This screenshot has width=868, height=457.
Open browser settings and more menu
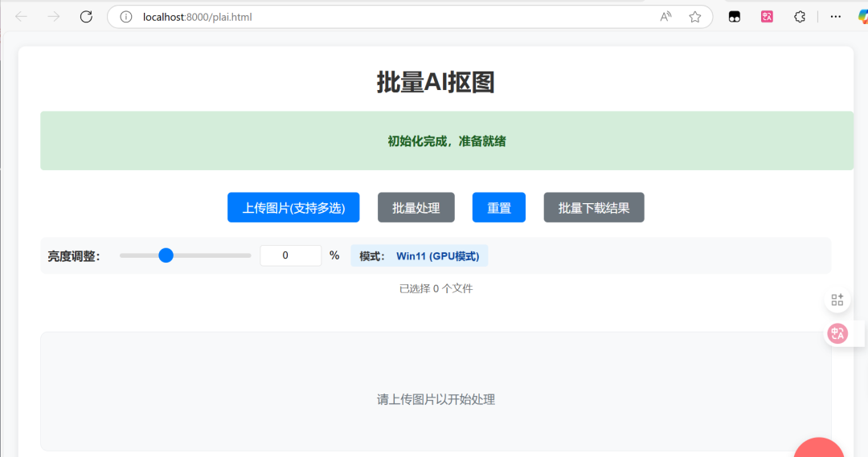[x=835, y=17]
